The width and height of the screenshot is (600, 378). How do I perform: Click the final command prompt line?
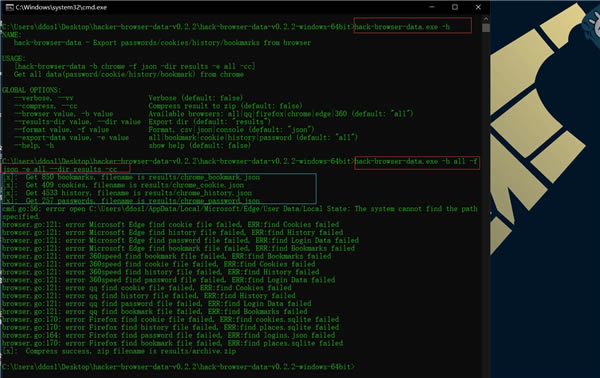click(x=178, y=367)
